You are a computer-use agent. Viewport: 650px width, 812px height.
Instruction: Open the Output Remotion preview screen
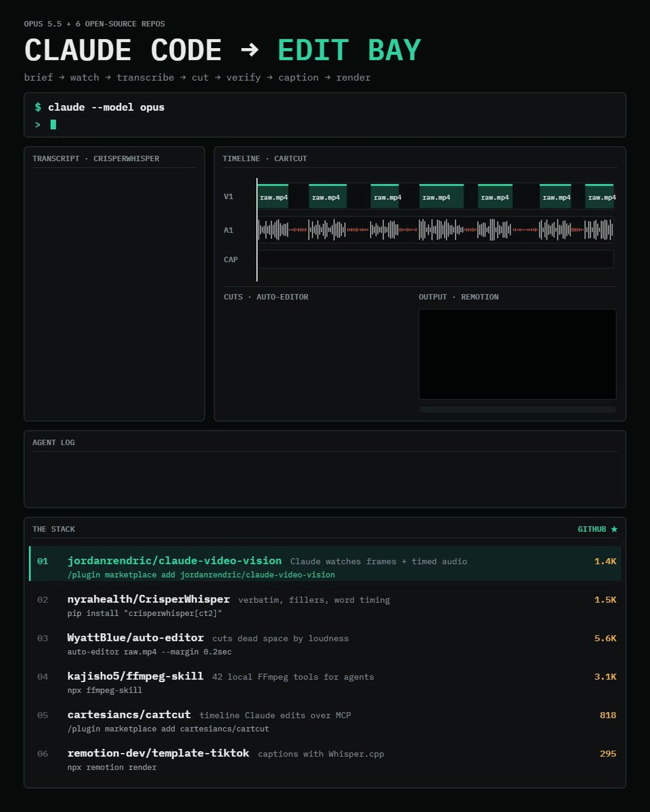[517, 355]
